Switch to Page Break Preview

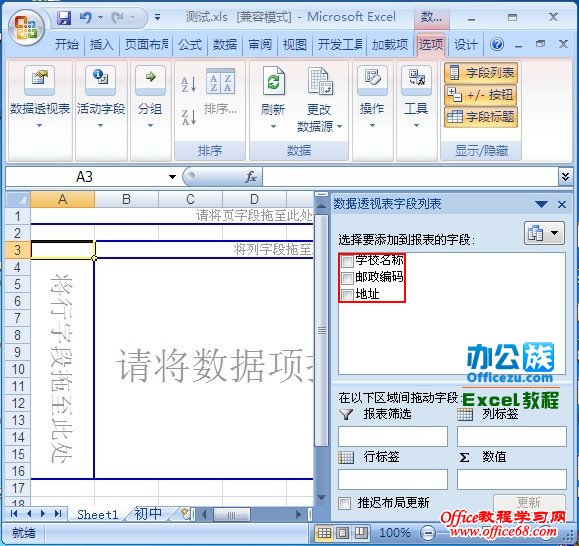point(361,532)
